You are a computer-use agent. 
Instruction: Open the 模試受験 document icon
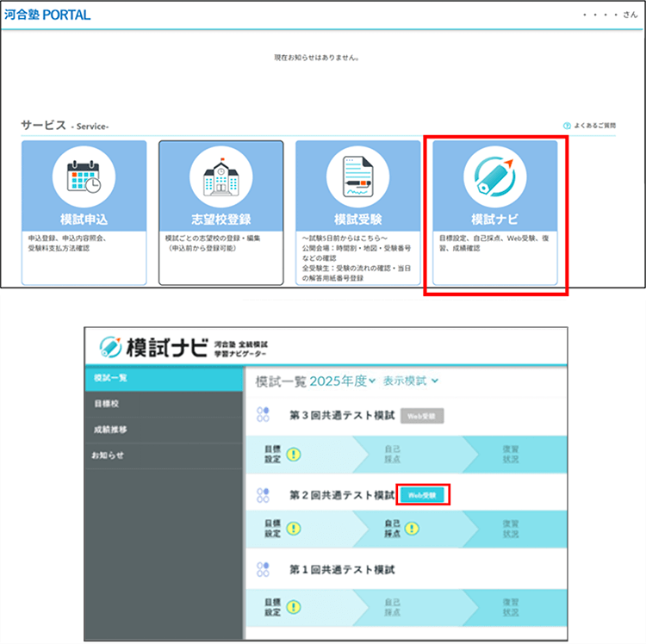pos(358,176)
